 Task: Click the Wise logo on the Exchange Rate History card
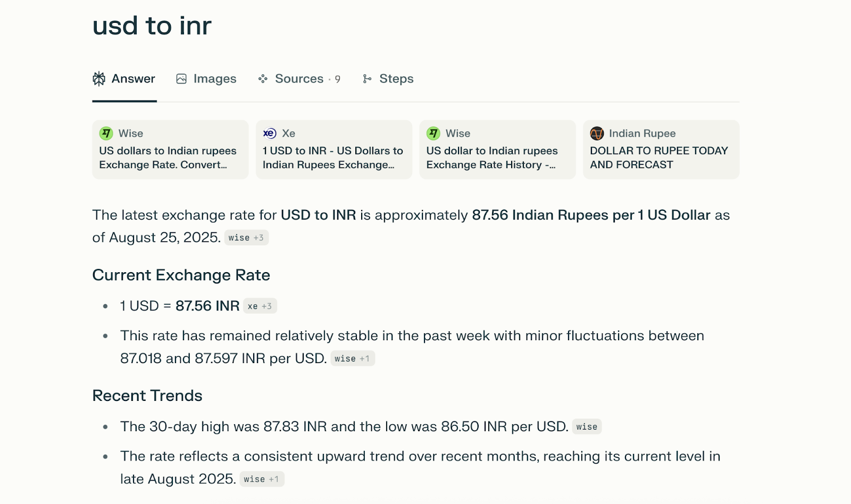click(433, 133)
